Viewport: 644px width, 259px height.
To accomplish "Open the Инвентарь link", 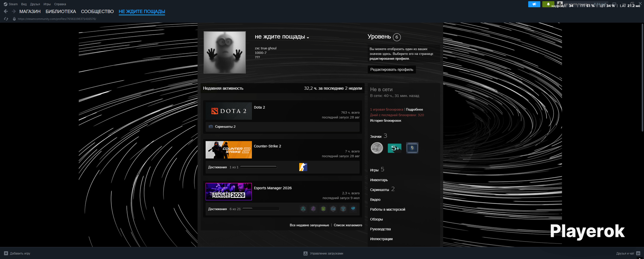I will click(379, 180).
